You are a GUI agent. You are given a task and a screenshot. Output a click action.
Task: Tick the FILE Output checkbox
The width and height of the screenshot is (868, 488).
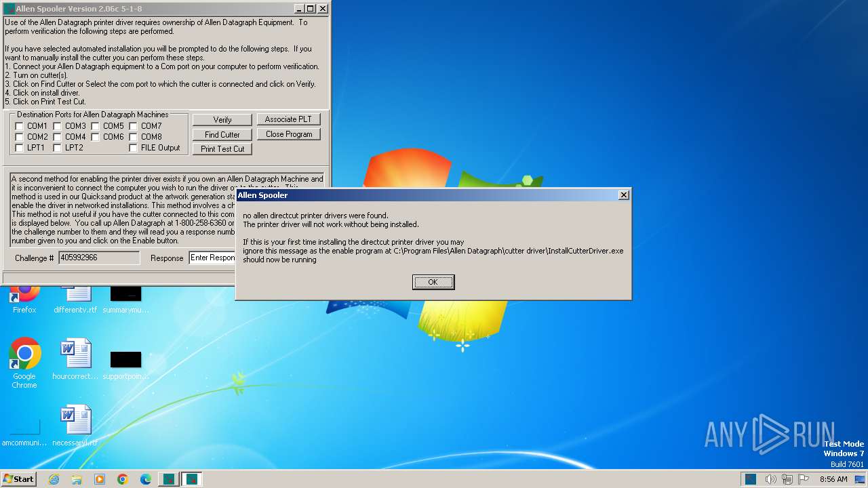133,148
